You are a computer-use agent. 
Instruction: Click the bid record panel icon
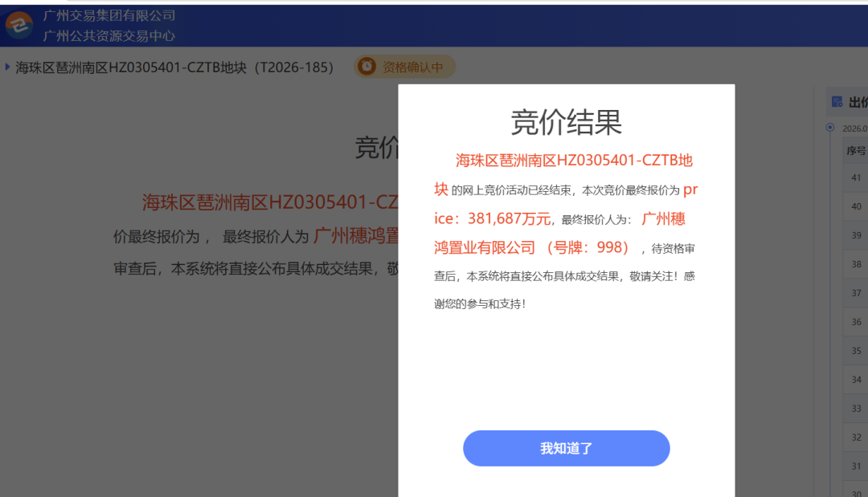point(837,102)
